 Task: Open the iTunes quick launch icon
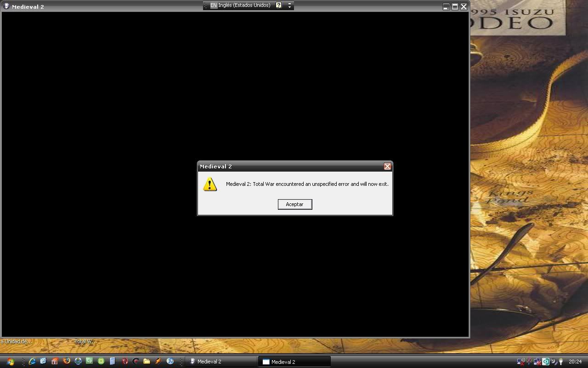point(170,362)
